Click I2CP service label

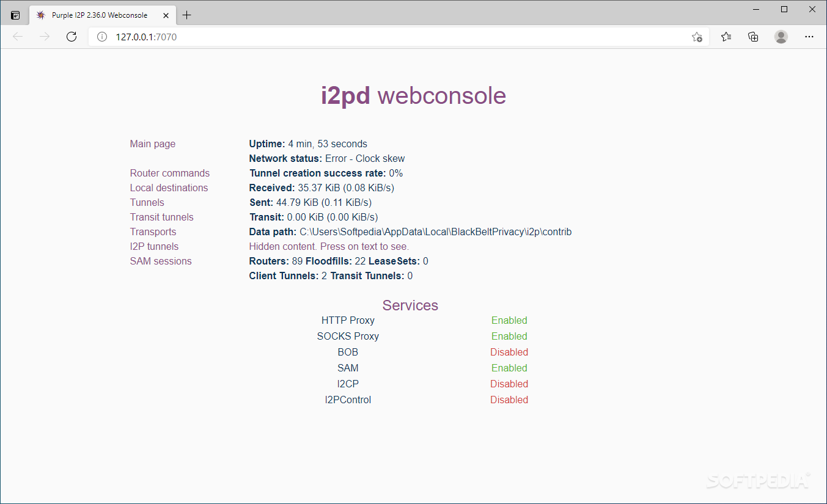click(348, 384)
